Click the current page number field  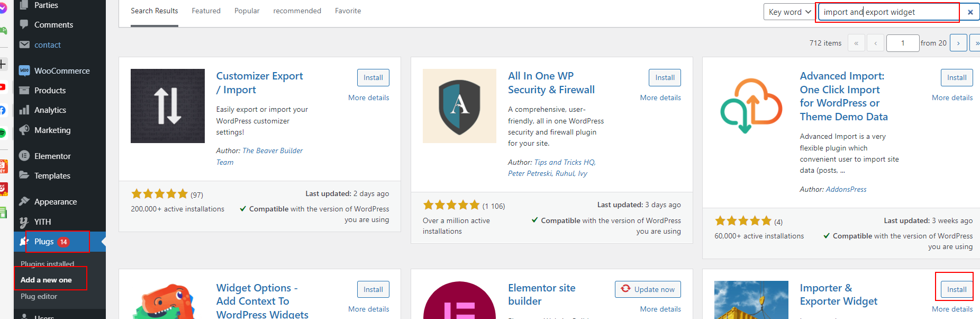click(903, 43)
